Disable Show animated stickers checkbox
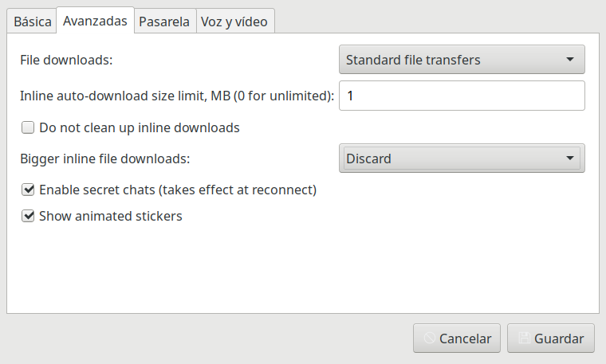This screenshot has width=606, height=364. pos(28,216)
